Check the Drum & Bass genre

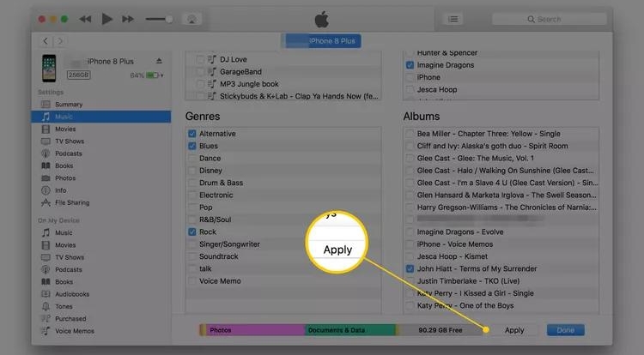point(191,183)
